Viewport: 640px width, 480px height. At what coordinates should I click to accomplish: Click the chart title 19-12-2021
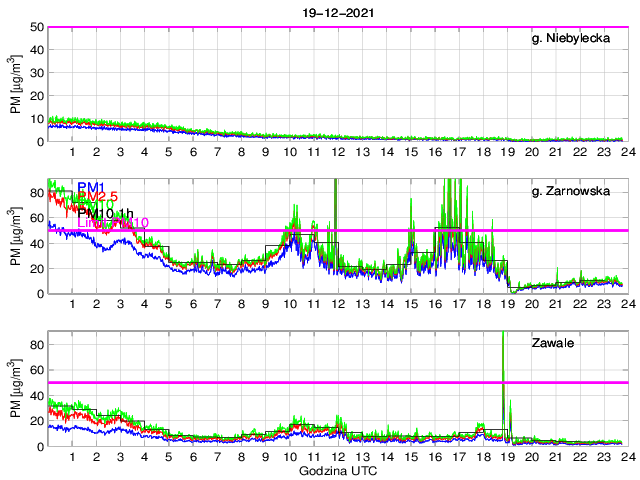click(x=338, y=13)
